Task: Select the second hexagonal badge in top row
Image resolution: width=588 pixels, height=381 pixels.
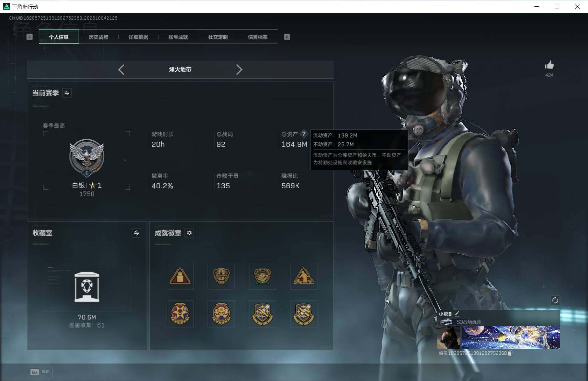Action: pos(221,276)
